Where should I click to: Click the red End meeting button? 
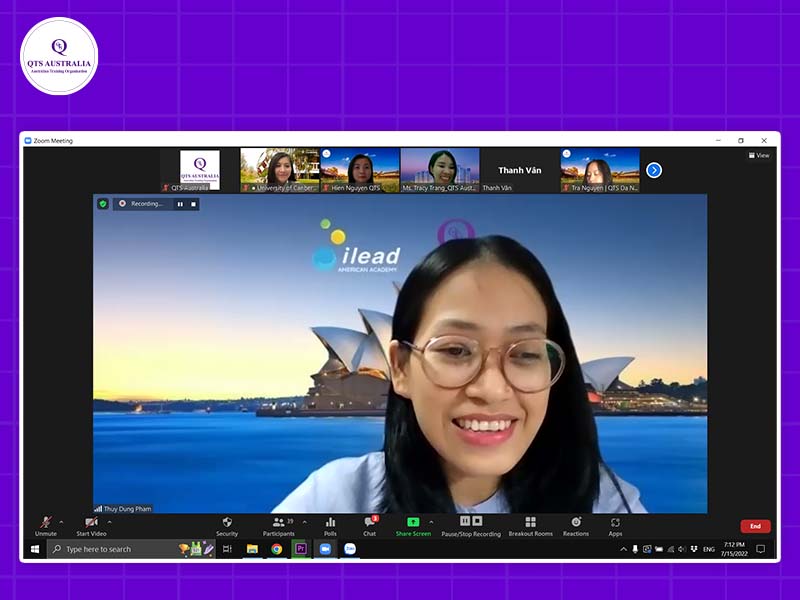coord(755,526)
